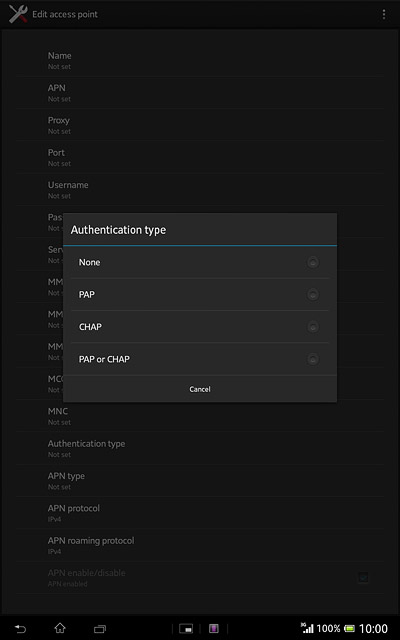This screenshot has width=400, height=640.
Task: Open the APN protocol setting
Action: coord(200,513)
